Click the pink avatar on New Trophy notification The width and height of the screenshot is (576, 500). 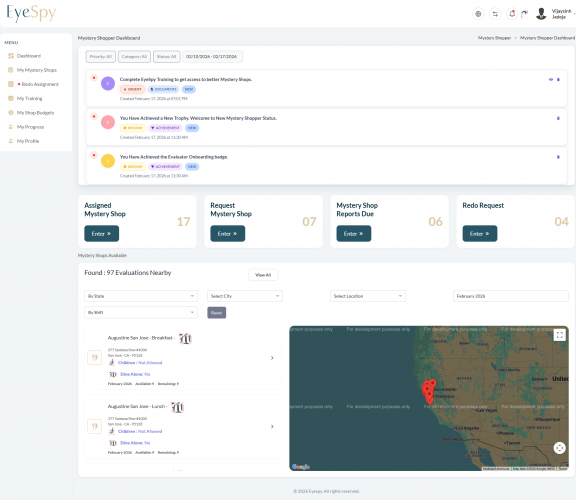tap(108, 122)
